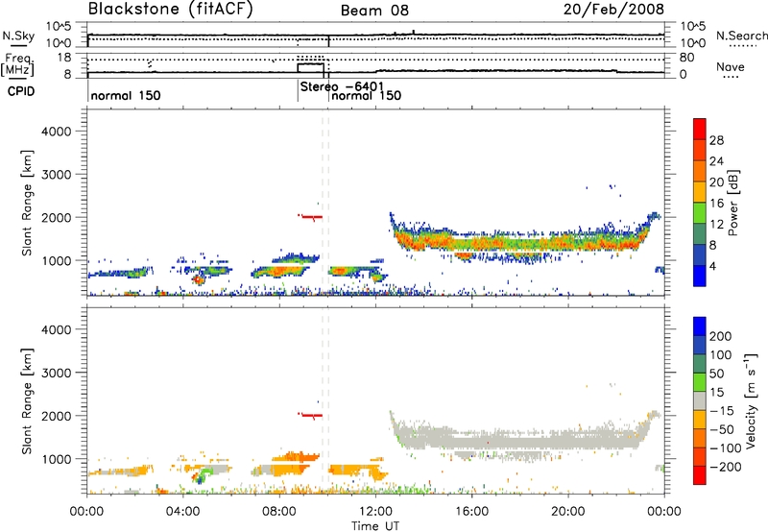Select the Freq. [MHz] axis label
This screenshot has width=768, height=532.
pos(18,65)
